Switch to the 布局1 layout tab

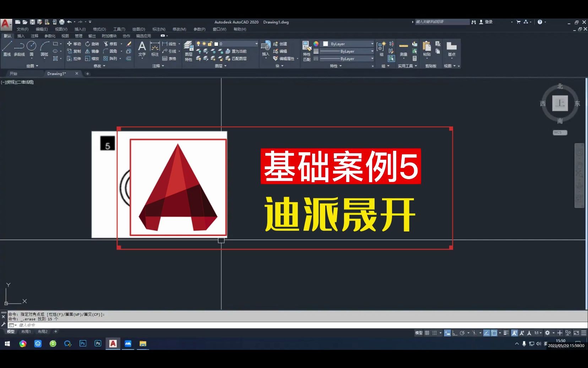(26, 331)
